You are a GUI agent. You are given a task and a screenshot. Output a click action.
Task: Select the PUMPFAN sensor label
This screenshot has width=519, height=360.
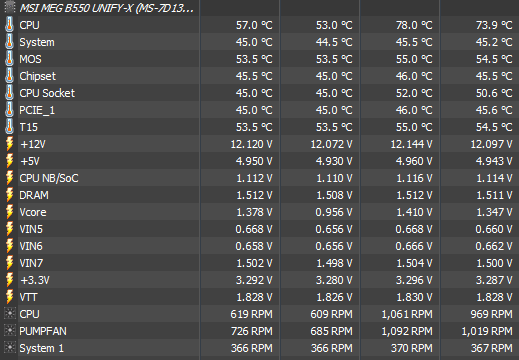(43, 331)
